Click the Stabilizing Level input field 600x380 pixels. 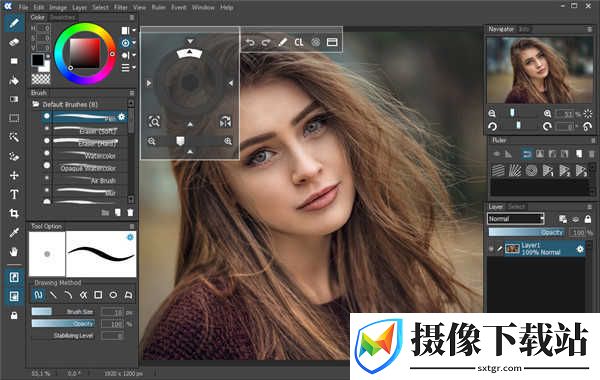pyautogui.click(x=112, y=336)
